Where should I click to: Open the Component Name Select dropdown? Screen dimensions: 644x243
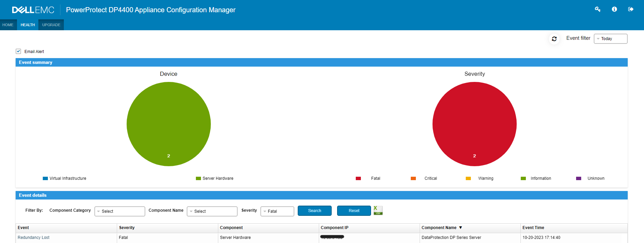tap(212, 211)
